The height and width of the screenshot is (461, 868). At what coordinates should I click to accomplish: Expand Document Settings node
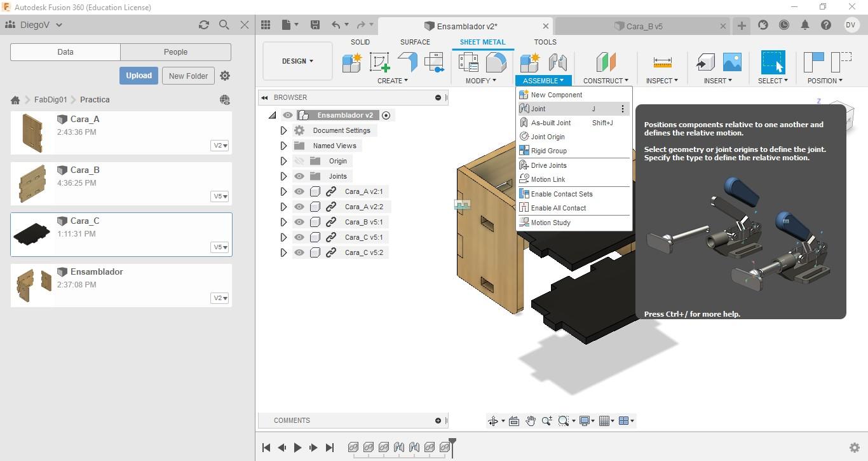pos(283,130)
